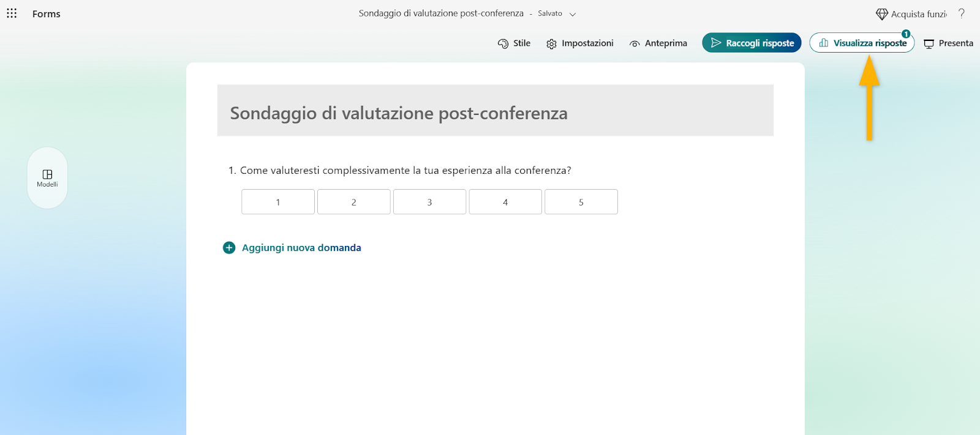
Task: Select rating option 3
Action: click(x=429, y=202)
